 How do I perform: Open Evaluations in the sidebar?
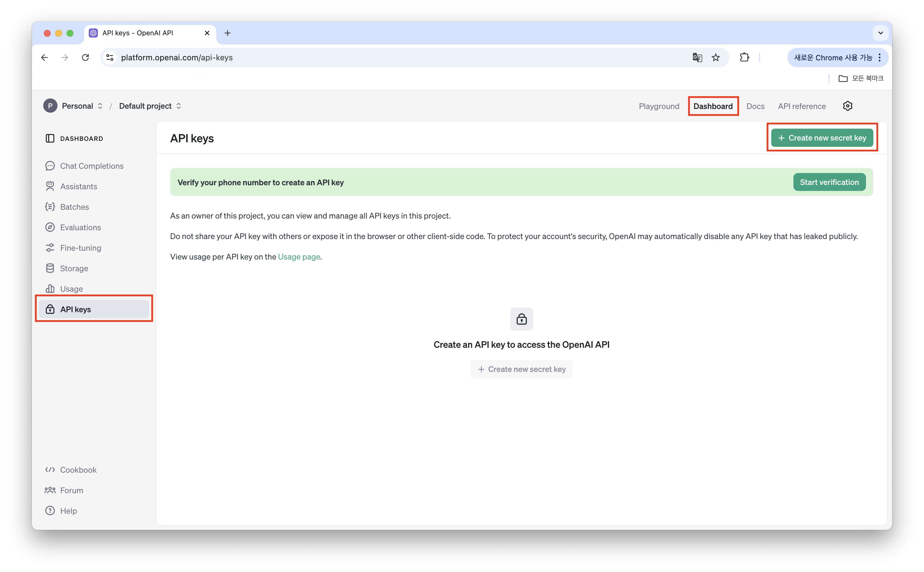click(x=80, y=227)
